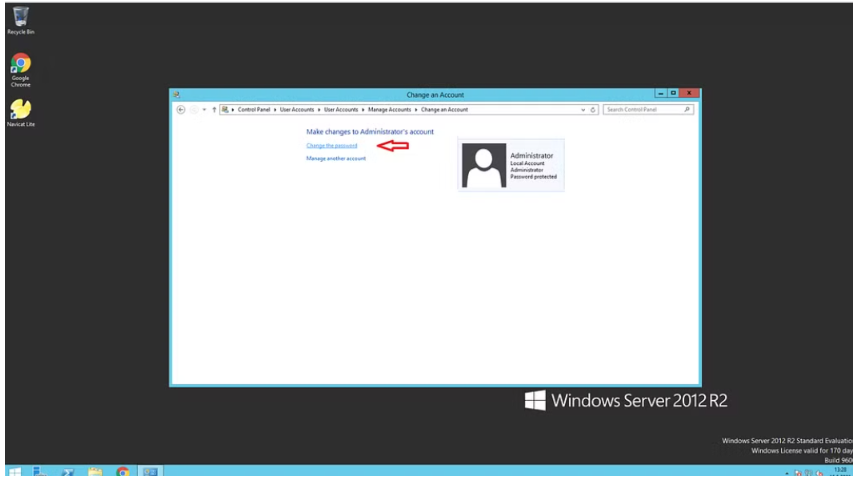Show hidden system tray icons
Image resolution: width=853 pixels, height=481 pixels.
pos(787,473)
